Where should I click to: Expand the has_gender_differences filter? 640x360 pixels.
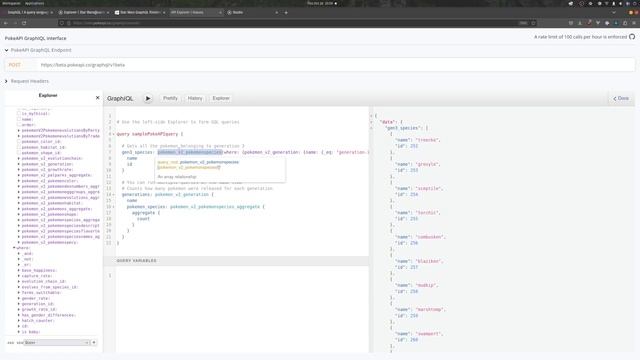click(x=19, y=315)
